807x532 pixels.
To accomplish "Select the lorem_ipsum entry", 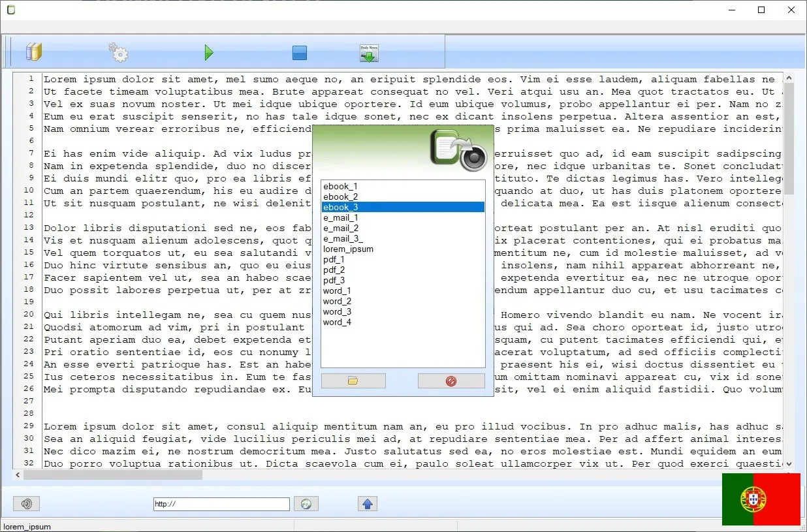I will coord(348,249).
